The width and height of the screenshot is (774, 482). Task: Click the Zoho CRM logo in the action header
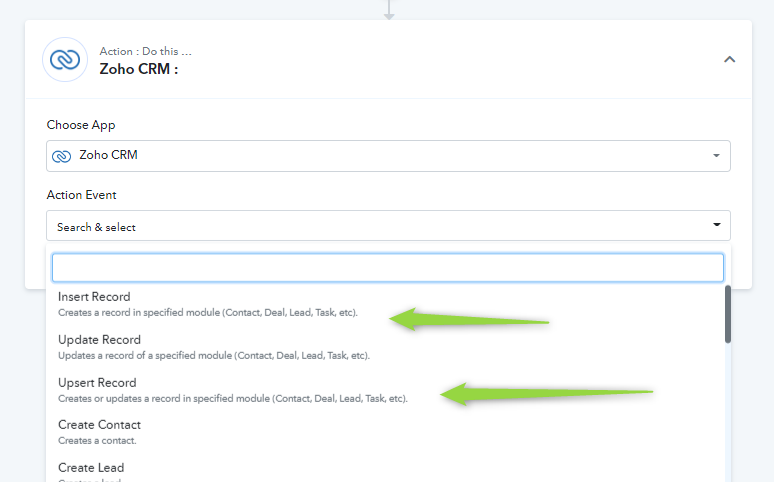(x=65, y=60)
